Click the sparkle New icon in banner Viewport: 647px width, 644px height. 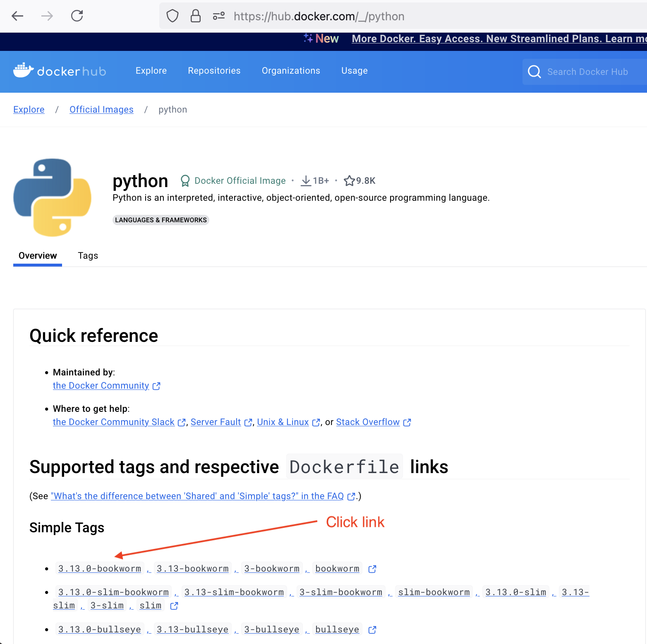coord(308,38)
